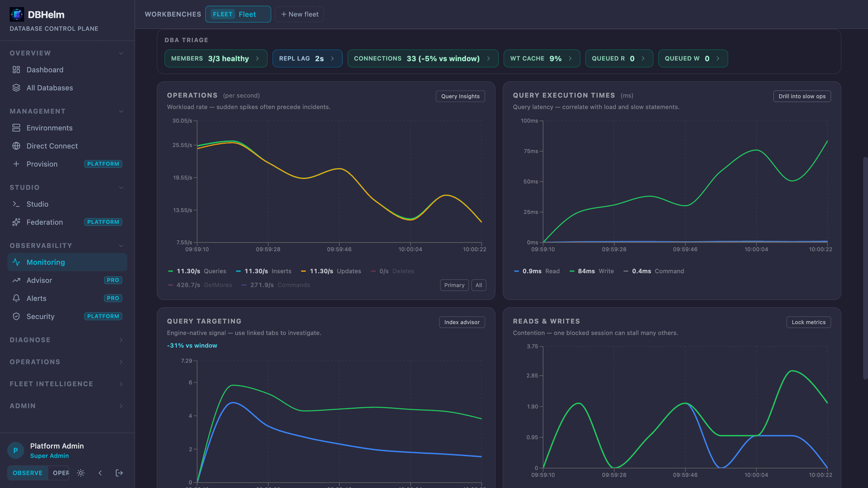Click the Platform Admin avatar
The image size is (868, 488).
16,451
